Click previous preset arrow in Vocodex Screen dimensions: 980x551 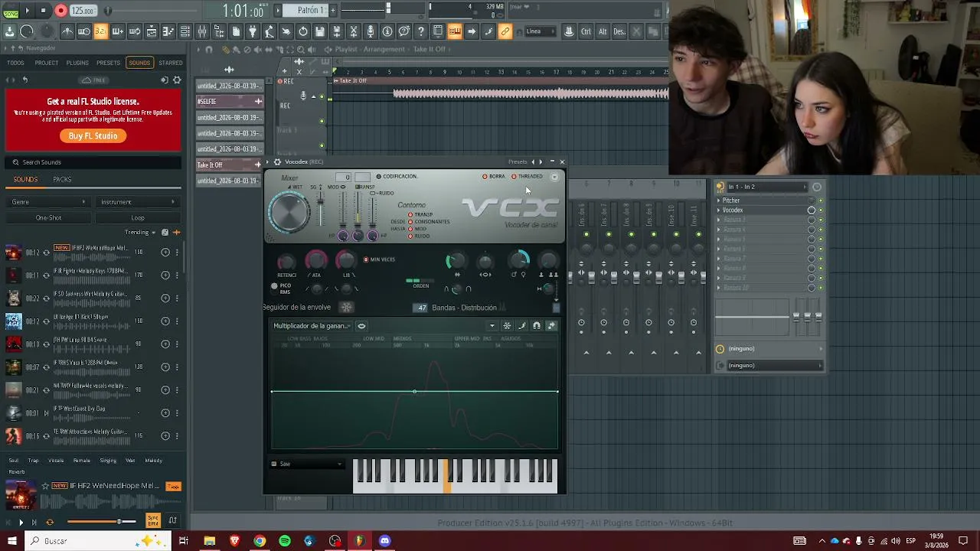click(533, 162)
